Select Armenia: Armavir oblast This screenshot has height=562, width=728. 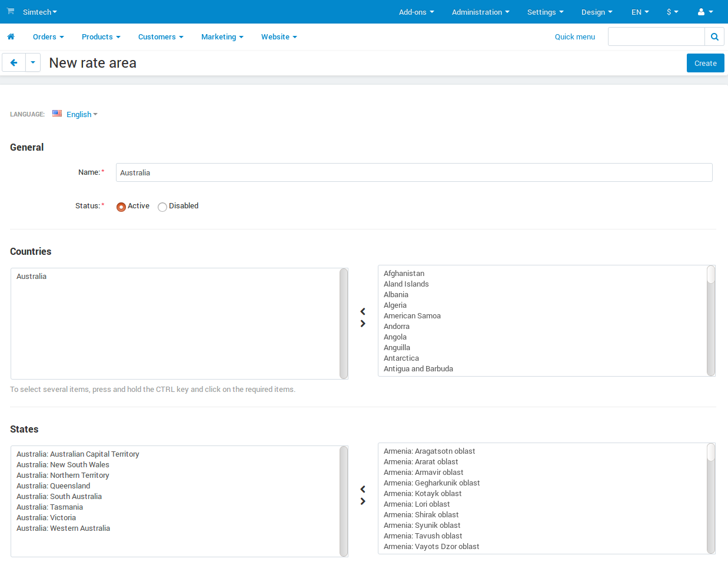(x=423, y=472)
